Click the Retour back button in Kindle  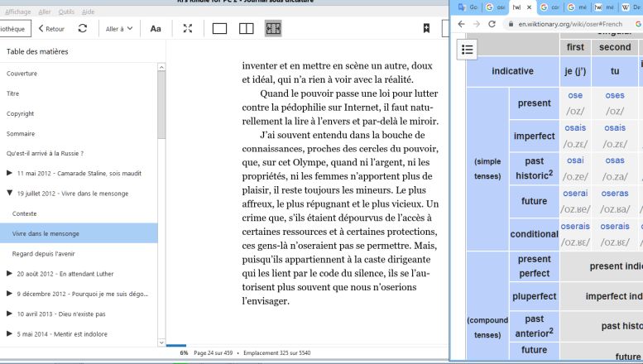(51, 29)
